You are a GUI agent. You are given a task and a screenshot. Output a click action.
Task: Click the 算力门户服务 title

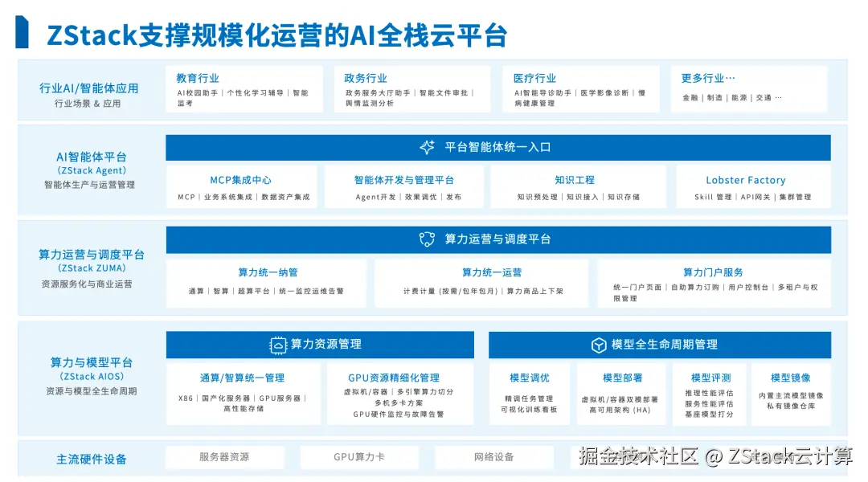[x=713, y=272]
